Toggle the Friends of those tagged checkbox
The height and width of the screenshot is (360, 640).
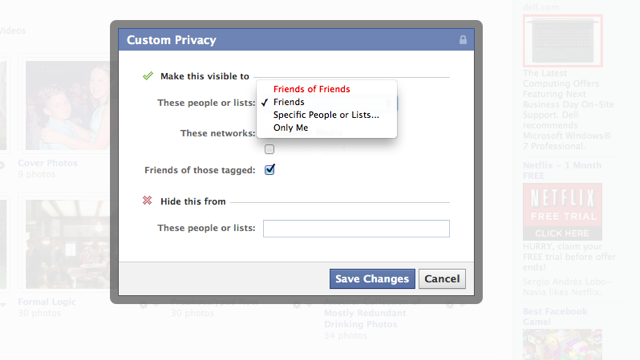(x=270, y=169)
